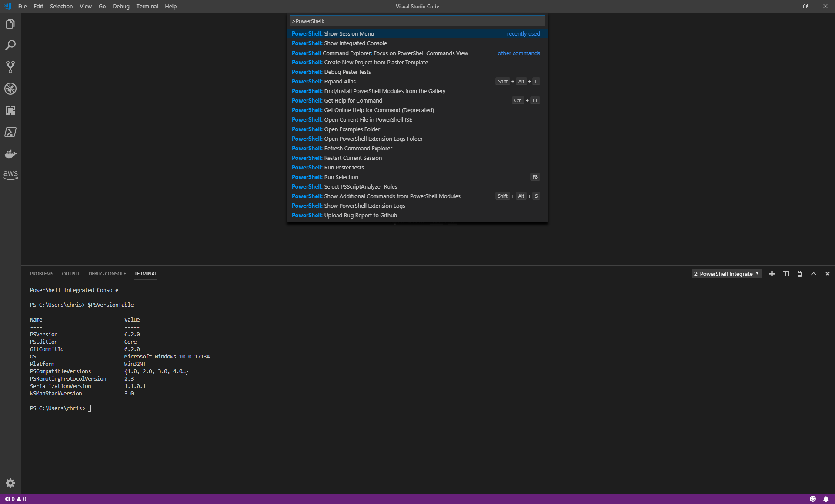835x504 pixels.
Task: Select 'PowerShell: Show Integrated Console' command
Action: pyautogui.click(x=355, y=43)
